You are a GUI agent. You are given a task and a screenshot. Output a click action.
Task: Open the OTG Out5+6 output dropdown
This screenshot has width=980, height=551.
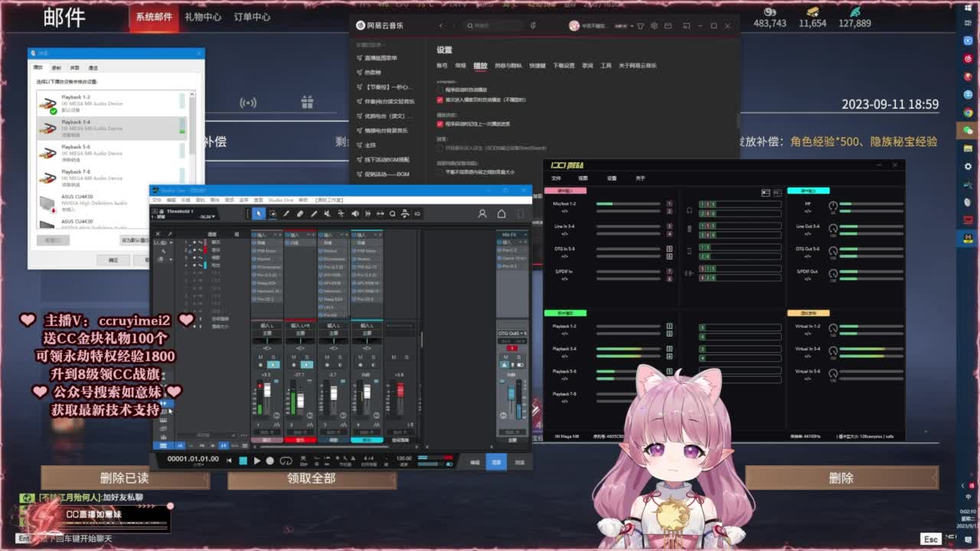(x=512, y=334)
